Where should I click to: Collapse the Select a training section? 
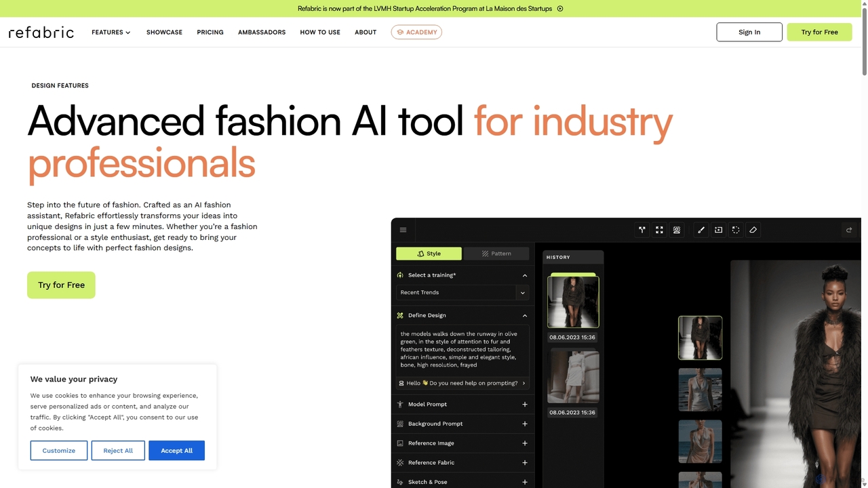point(525,275)
